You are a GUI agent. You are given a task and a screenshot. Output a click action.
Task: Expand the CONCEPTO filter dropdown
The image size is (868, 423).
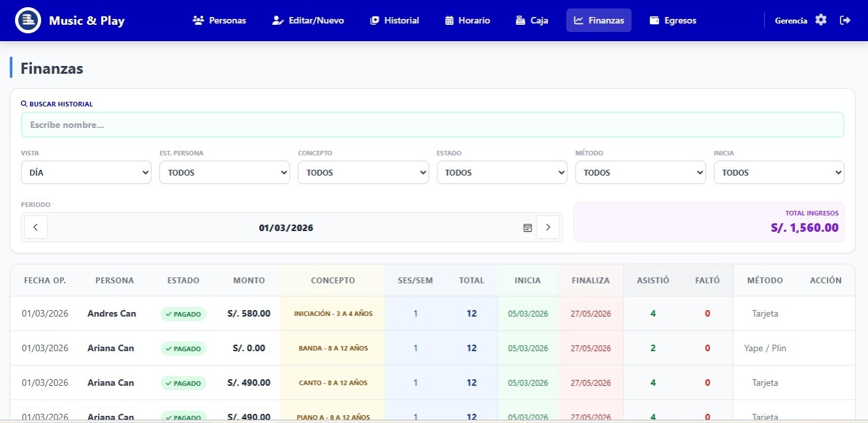click(363, 172)
